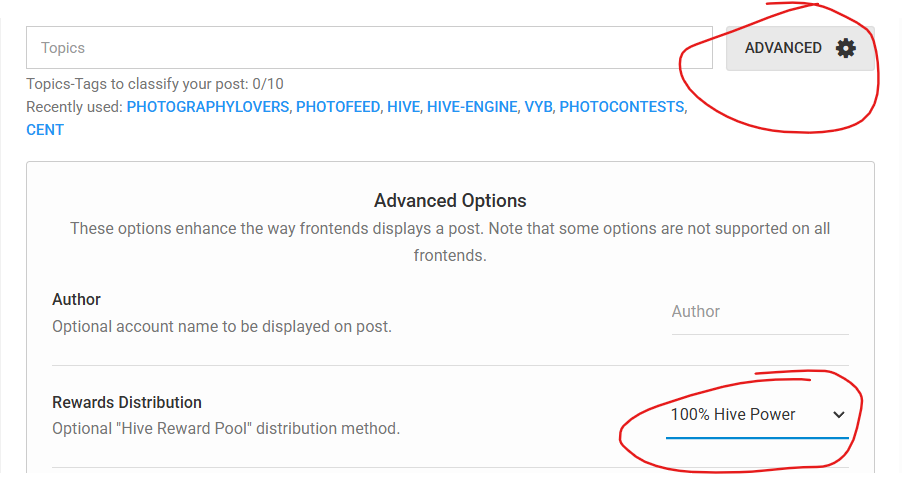This screenshot has height=477, width=902.
Task: Click the Rewards Distribution label
Action: [x=127, y=402]
